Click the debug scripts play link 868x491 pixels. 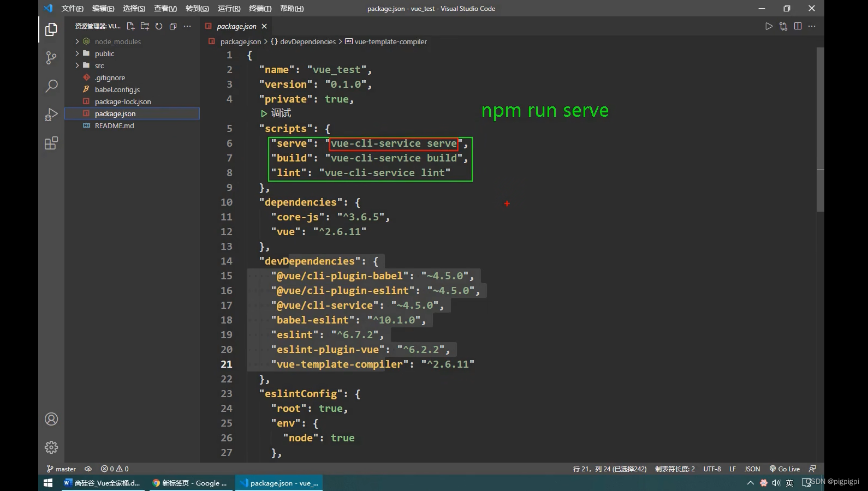[276, 113]
